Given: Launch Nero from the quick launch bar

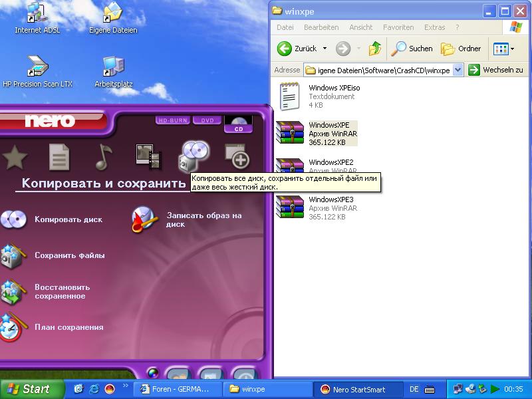Looking at the screenshot, I should tap(110, 389).
